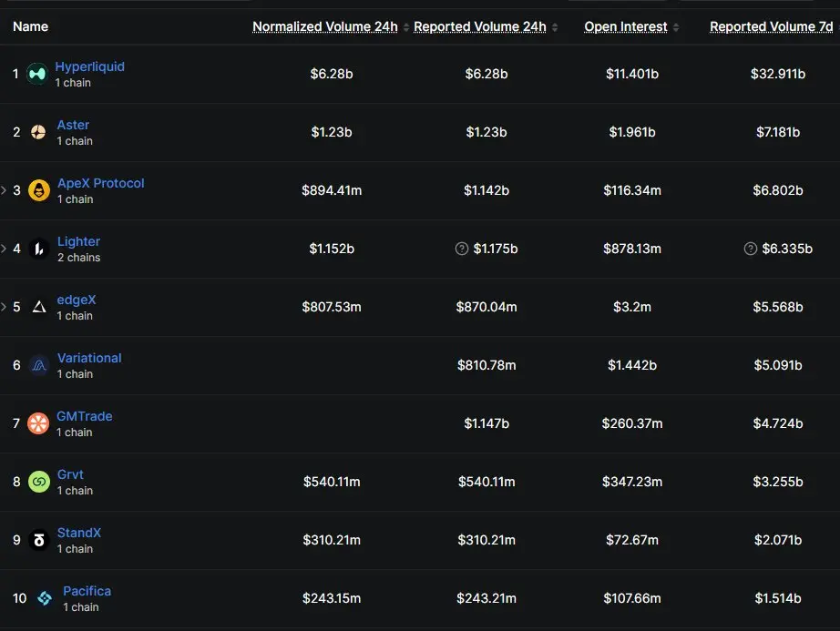Open the StandX protocol link
The height and width of the screenshot is (631, 840).
(x=79, y=533)
